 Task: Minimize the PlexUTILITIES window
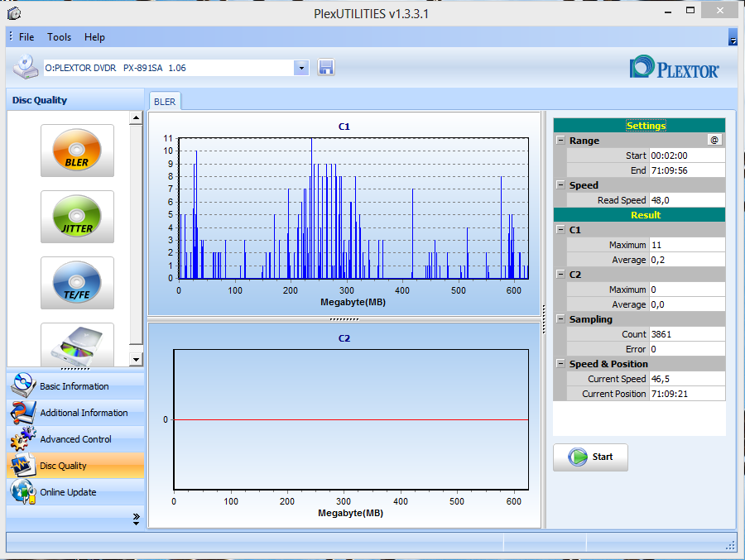[x=668, y=12]
